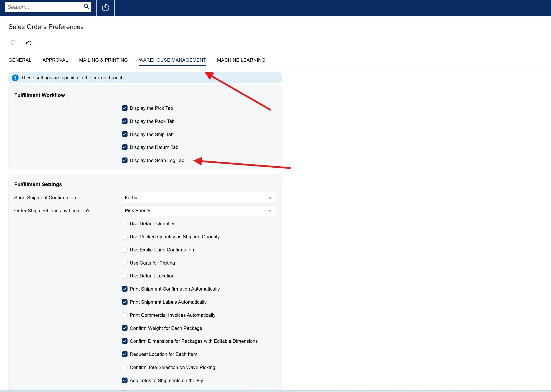Toggle Add Totes to Shipments on the Fly
This screenshot has width=551, height=392.
[x=125, y=380]
